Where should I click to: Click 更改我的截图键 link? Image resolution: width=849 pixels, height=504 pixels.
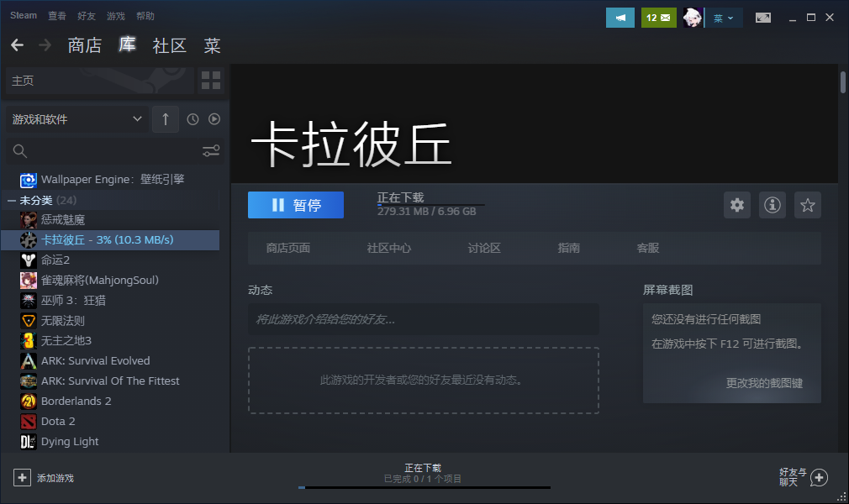click(764, 383)
